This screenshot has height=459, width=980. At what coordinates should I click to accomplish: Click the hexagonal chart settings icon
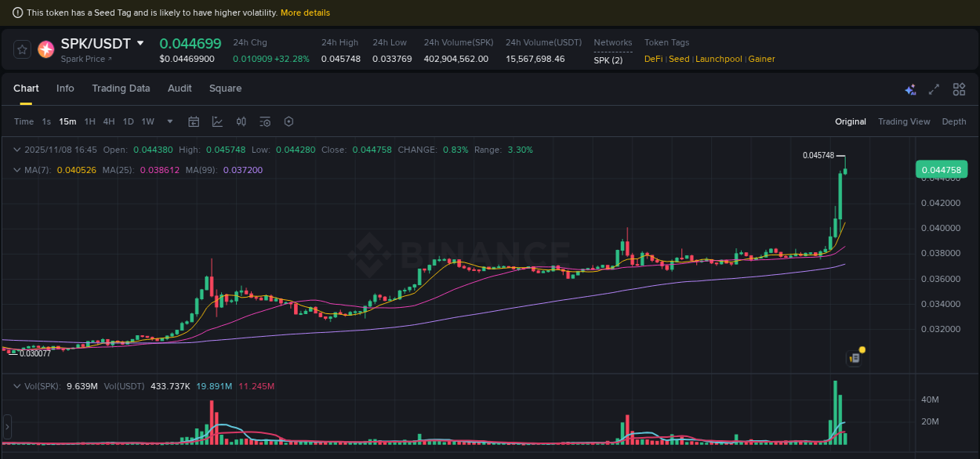tap(288, 121)
